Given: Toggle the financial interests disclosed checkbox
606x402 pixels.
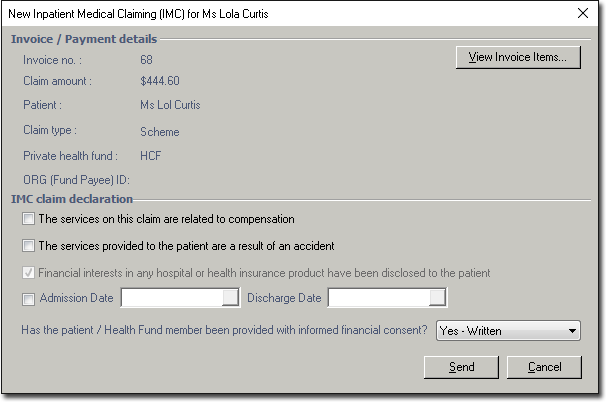Looking at the screenshot, I should click(x=28, y=272).
